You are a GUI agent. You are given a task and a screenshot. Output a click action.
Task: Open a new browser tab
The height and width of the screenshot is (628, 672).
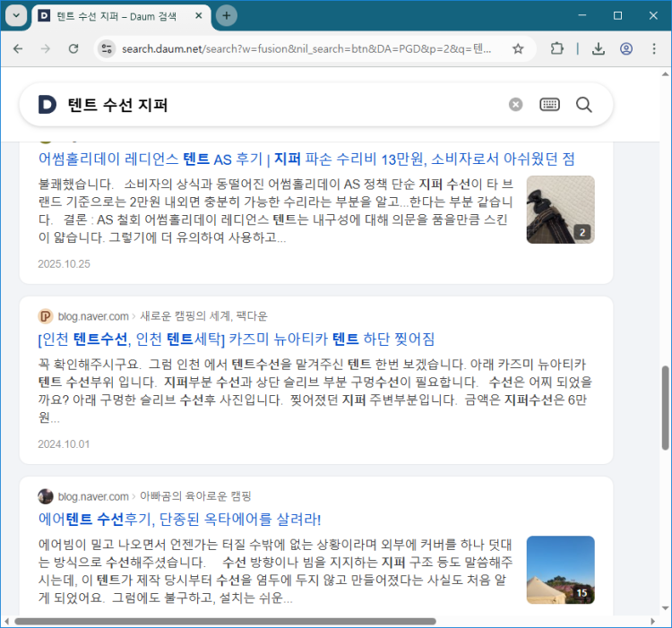227,16
